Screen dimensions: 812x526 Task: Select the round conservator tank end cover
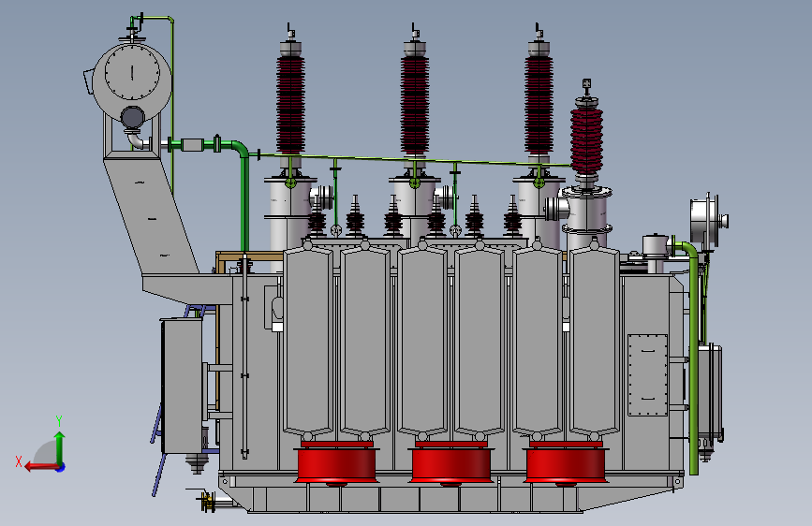[x=131, y=72]
